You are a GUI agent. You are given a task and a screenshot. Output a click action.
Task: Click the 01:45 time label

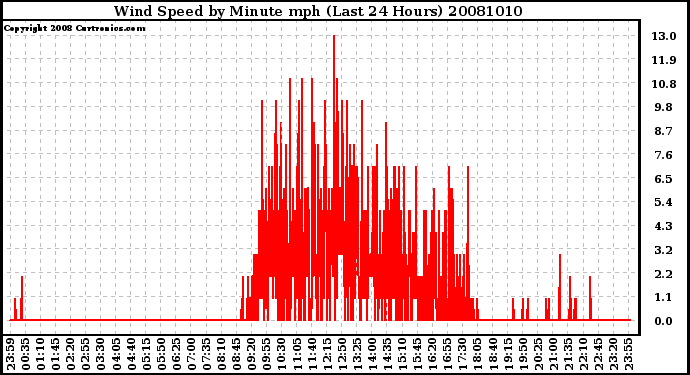[x=56, y=355]
